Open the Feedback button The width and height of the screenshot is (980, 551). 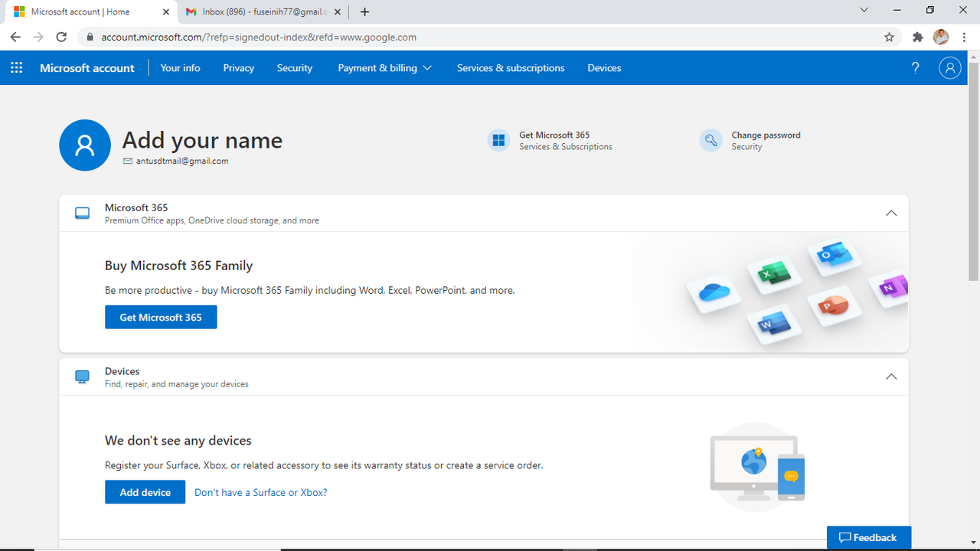point(869,537)
